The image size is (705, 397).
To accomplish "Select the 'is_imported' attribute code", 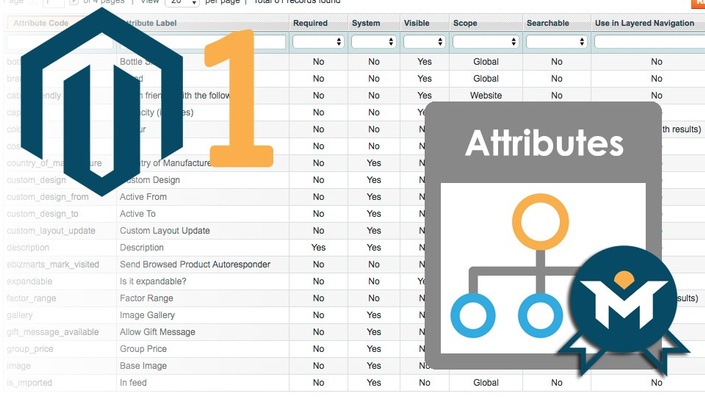I will point(29,383).
